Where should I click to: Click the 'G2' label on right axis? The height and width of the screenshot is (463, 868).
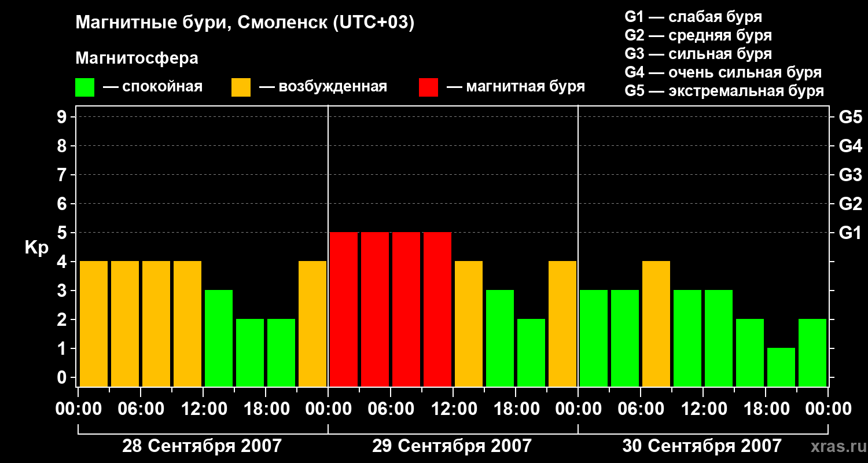click(850, 204)
